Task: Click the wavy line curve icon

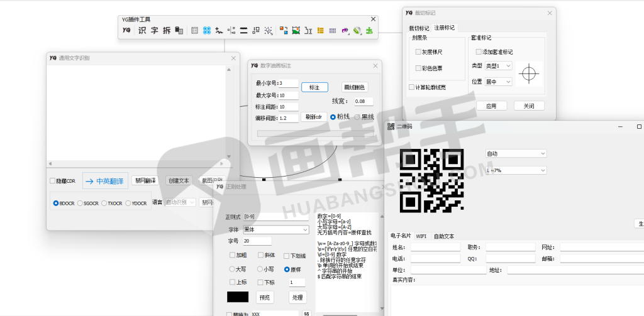Action: click(219, 30)
